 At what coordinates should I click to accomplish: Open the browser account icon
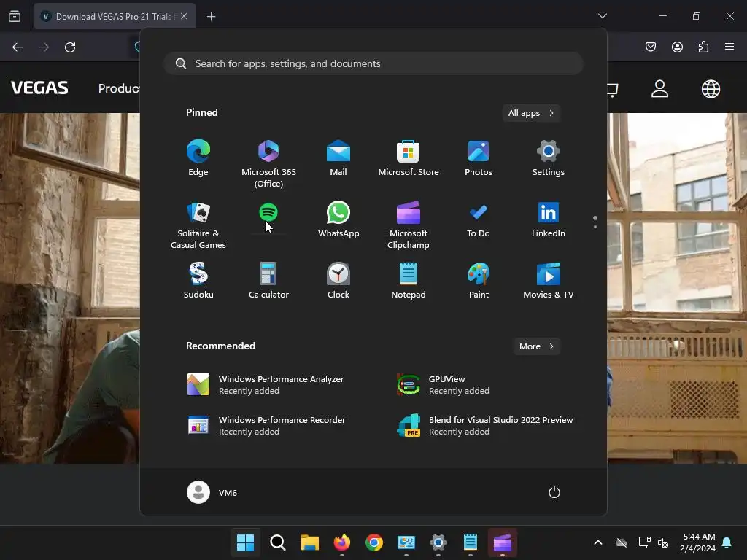(x=677, y=47)
